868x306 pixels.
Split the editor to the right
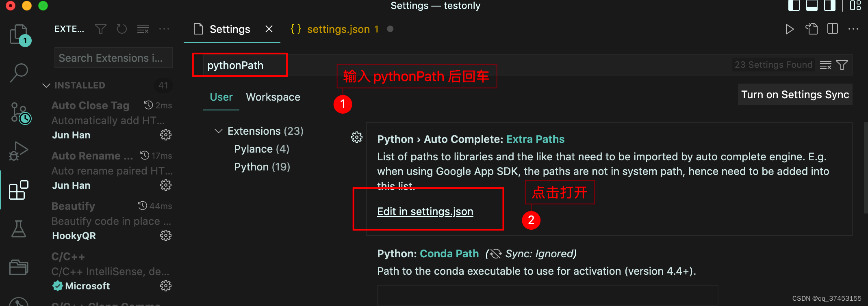point(833,29)
